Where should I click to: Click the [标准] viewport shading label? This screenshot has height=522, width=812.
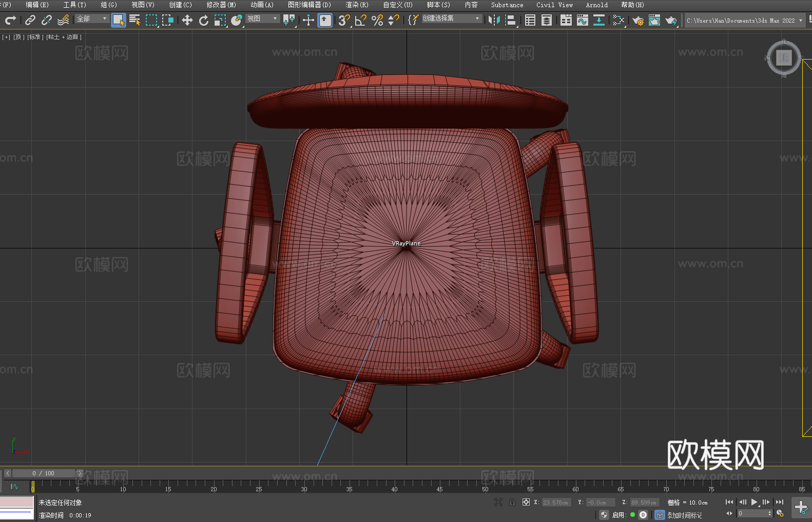[35, 37]
